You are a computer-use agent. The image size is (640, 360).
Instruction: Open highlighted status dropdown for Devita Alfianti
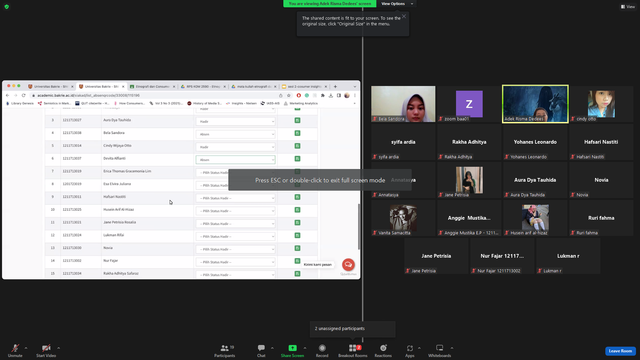[x=236, y=160]
